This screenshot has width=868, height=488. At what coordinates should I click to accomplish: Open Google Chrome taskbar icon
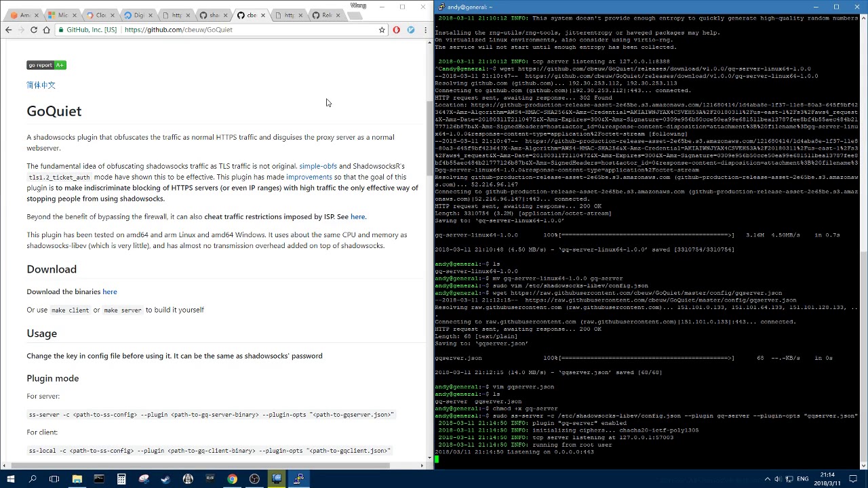pos(232,479)
